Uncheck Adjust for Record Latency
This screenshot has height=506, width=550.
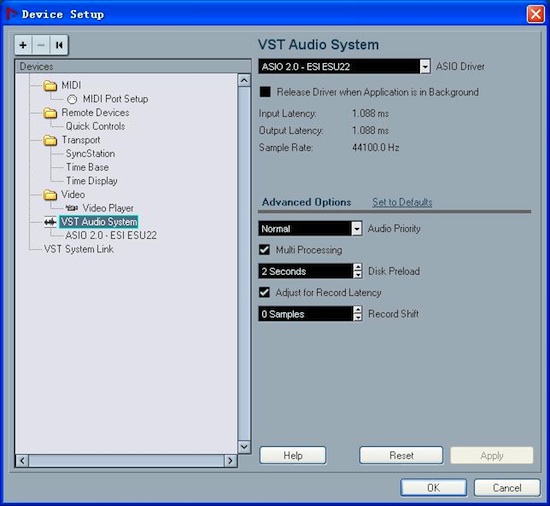tap(264, 292)
